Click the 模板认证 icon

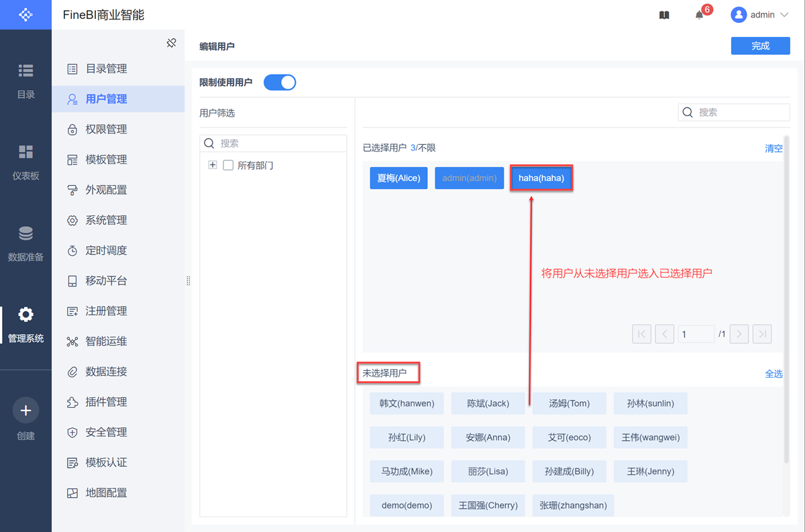click(x=72, y=463)
